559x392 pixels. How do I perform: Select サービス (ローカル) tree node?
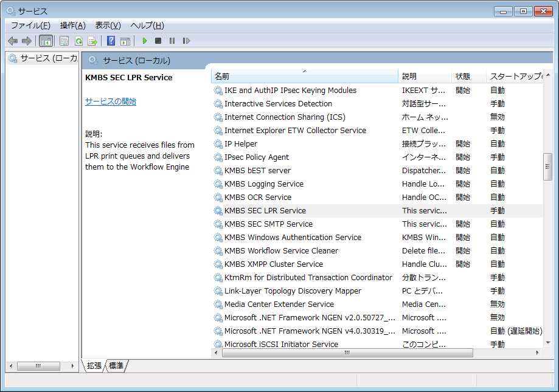pyautogui.click(x=43, y=58)
